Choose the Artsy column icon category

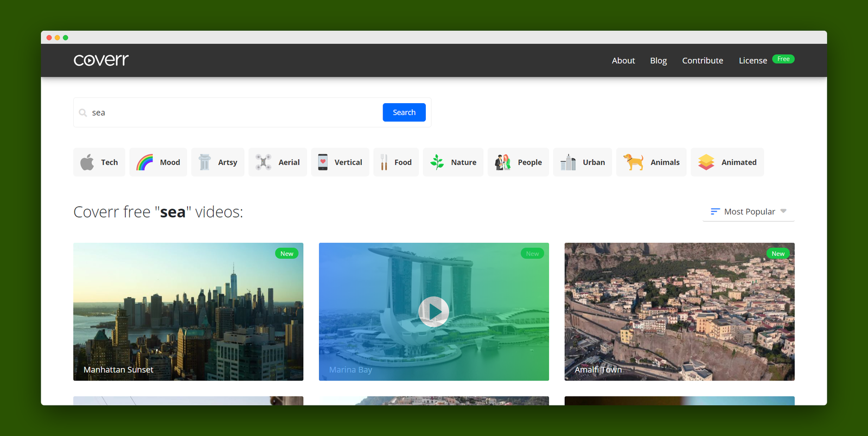pos(218,162)
